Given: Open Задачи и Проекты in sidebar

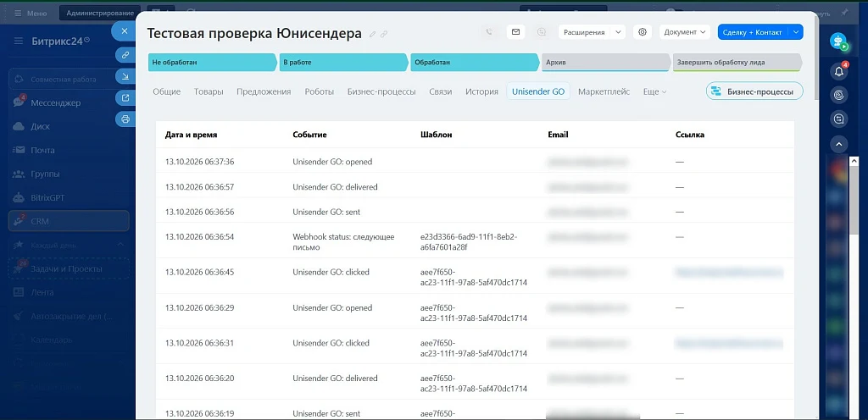Looking at the screenshot, I should [69, 268].
